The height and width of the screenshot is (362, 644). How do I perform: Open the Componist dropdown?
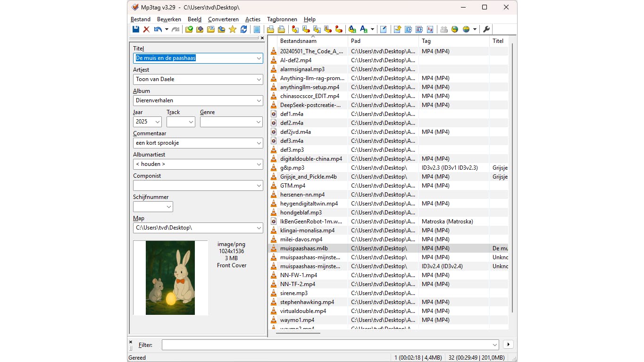pos(259,185)
